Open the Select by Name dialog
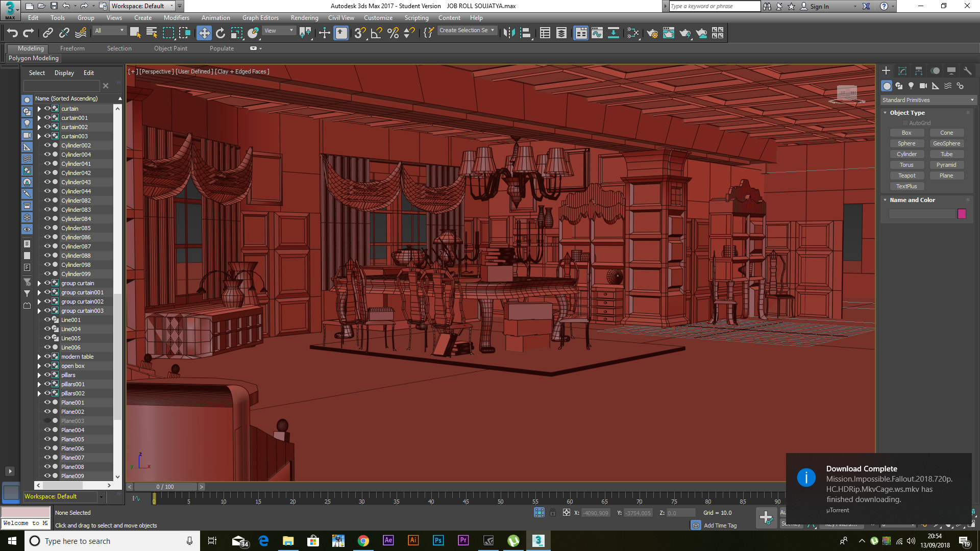 coord(151,32)
